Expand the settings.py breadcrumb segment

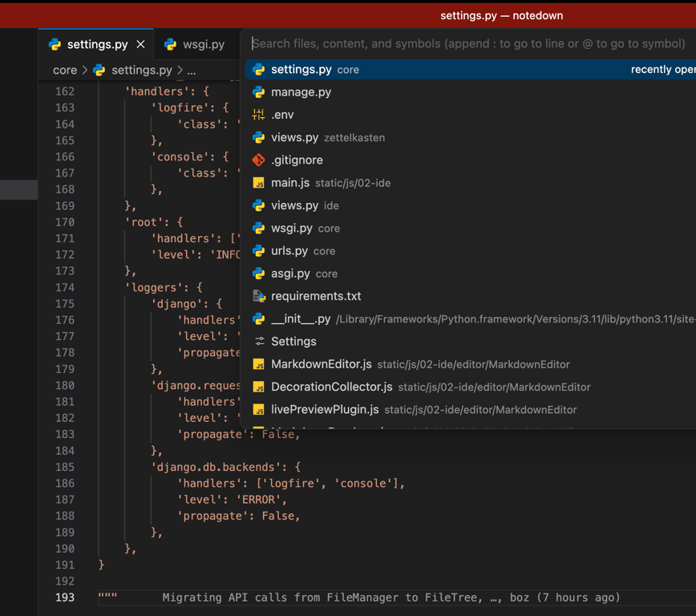[141, 71]
